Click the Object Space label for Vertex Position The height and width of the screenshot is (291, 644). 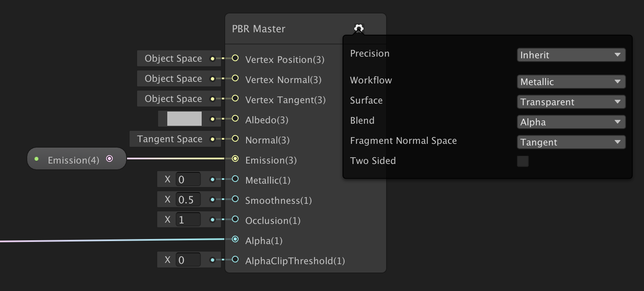[173, 59]
